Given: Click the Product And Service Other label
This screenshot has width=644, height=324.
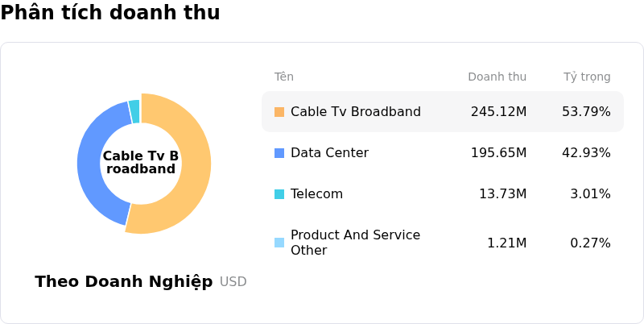Looking at the screenshot, I should (355, 243).
